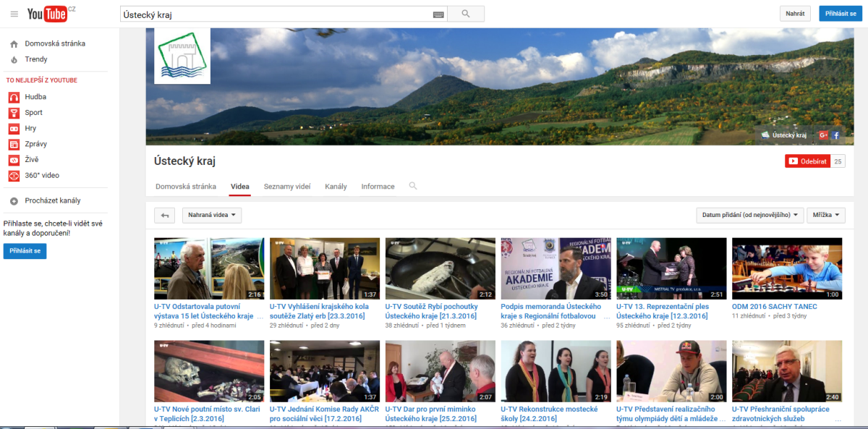Image resolution: width=868 pixels, height=429 pixels.
Task: Open thumbnail of Vyhlášení krajského kola video
Action: click(325, 268)
